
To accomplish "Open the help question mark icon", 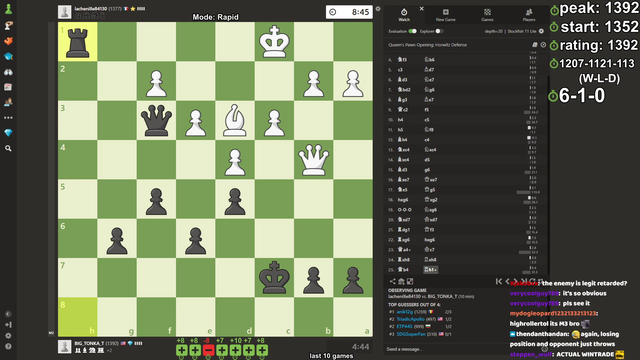I will [x=8, y=347].
